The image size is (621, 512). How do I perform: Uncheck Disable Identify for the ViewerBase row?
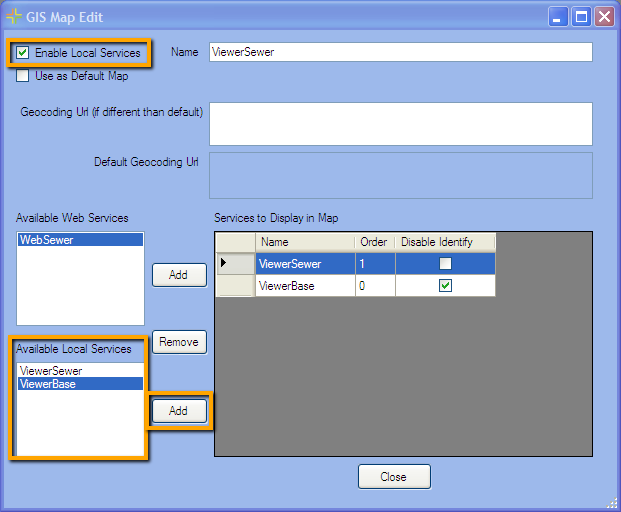(x=445, y=286)
